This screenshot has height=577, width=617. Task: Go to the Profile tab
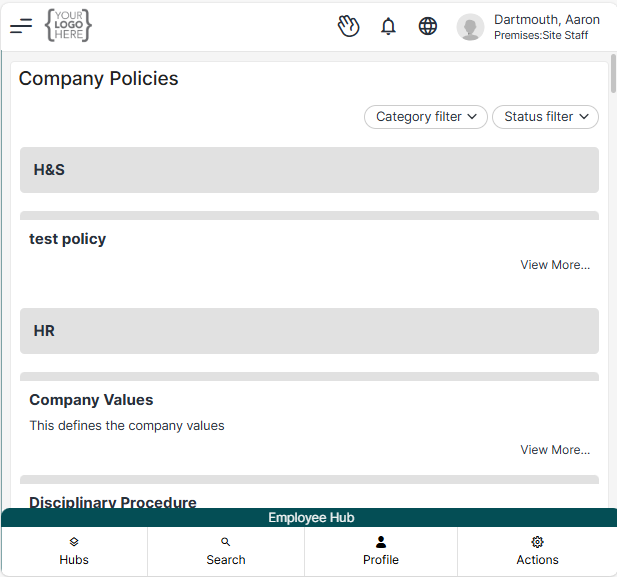tap(381, 551)
